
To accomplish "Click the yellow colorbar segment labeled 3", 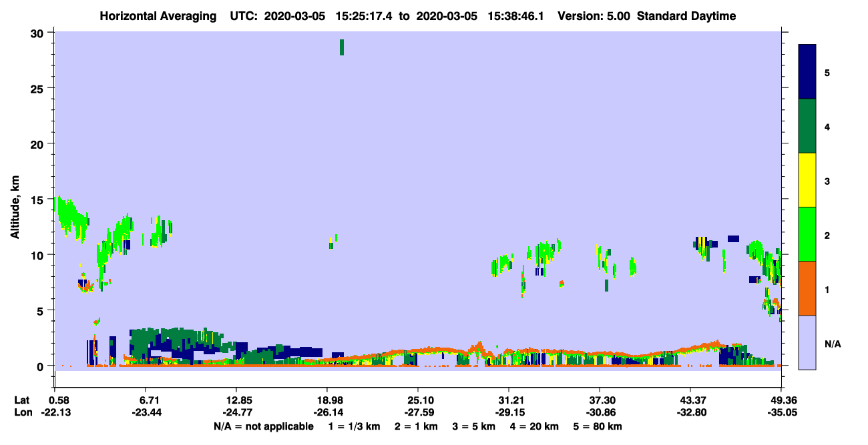I will (807, 180).
